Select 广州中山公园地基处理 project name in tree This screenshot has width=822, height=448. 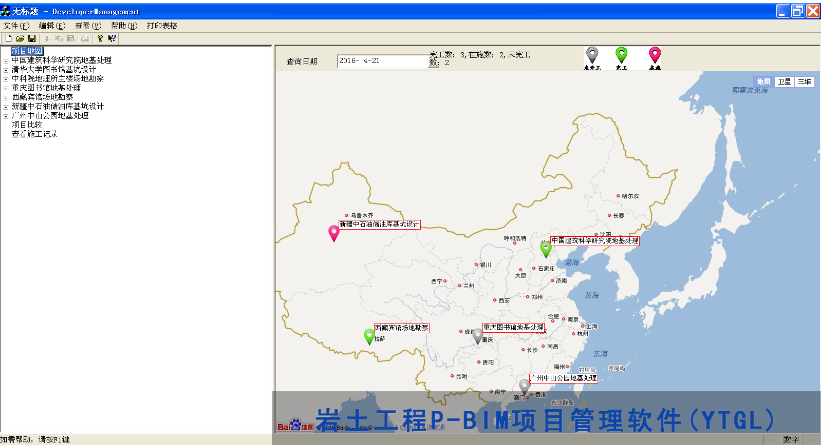pos(50,115)
